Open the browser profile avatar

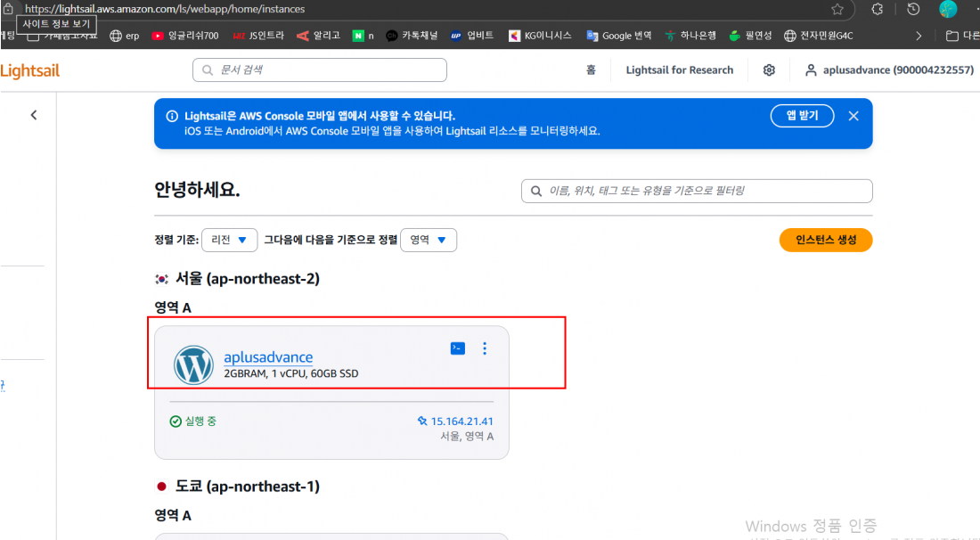coord(948,9)
